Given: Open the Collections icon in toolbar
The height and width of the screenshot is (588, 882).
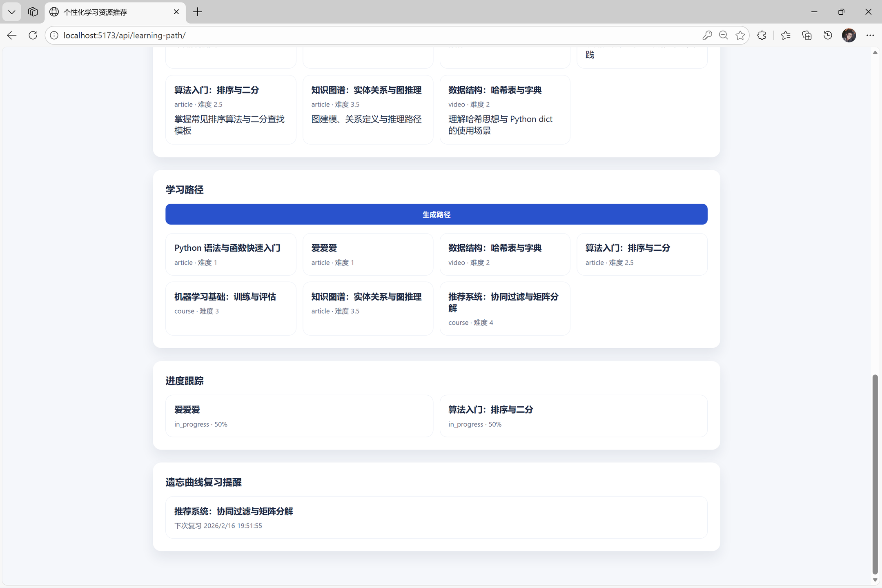Looking at the screenshot, I should pos(806,35).
